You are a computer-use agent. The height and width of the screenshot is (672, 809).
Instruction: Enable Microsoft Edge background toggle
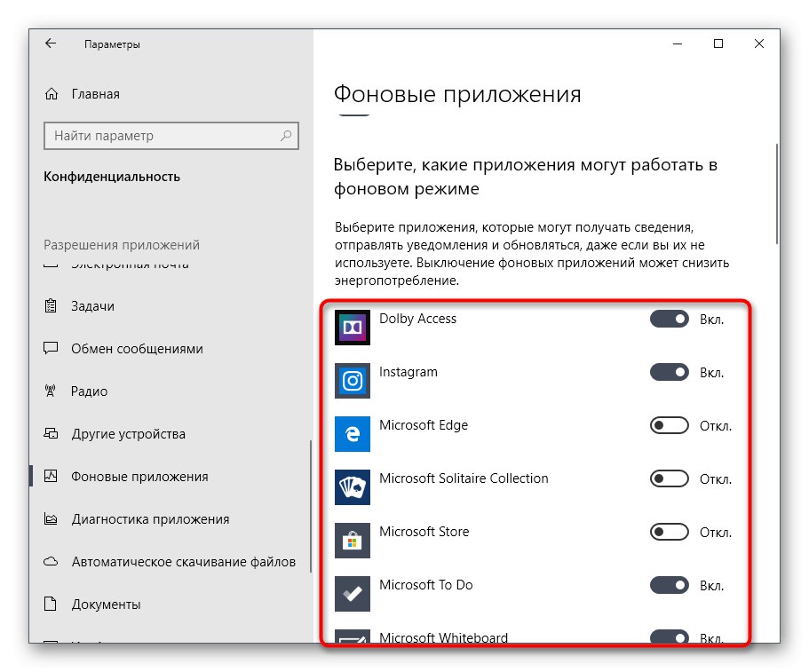click(670, 425)
